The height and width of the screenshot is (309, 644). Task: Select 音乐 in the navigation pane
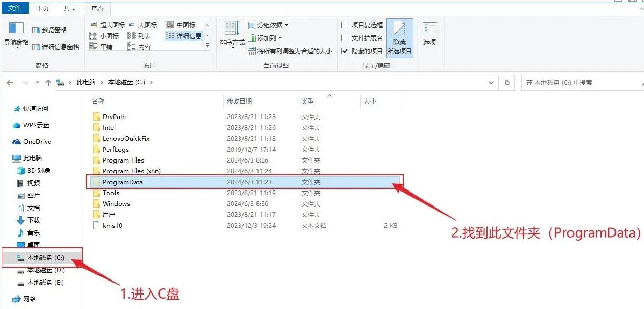tap(28, 233)
